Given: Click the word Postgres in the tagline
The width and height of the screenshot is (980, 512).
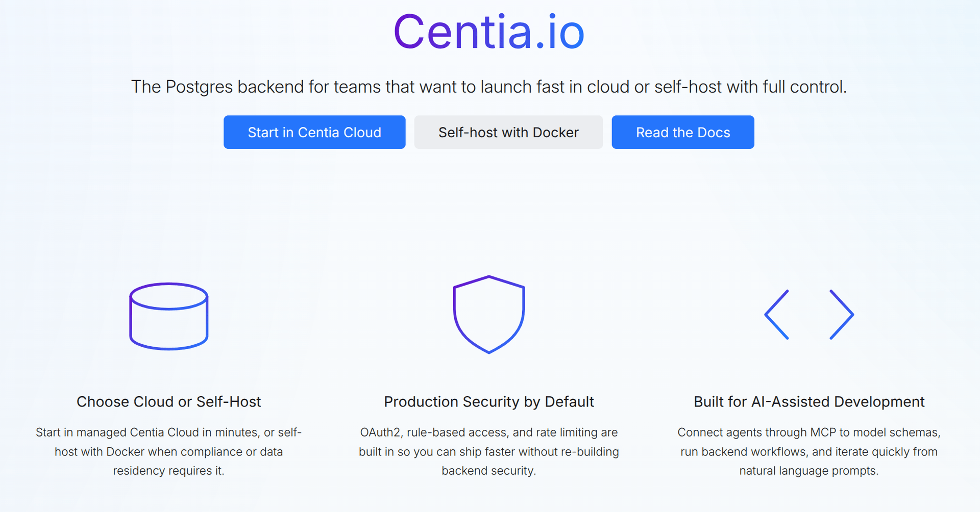Looking at the screenshot, I should (x=200, y=87).
